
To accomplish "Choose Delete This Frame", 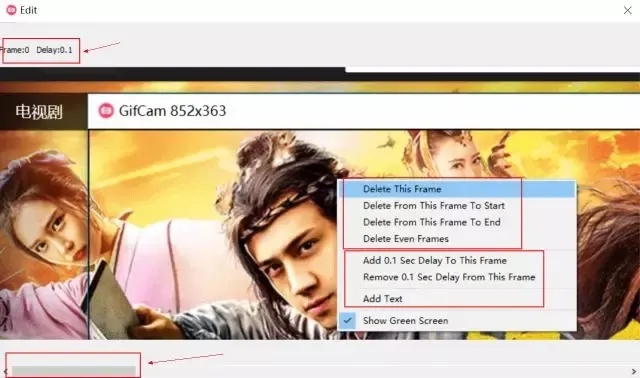I will 457,189.
